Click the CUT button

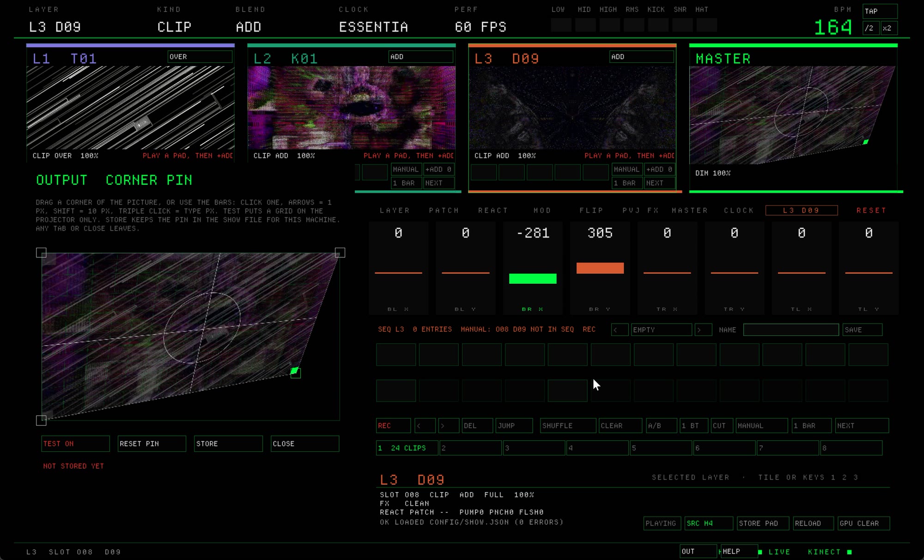[722, 426]
